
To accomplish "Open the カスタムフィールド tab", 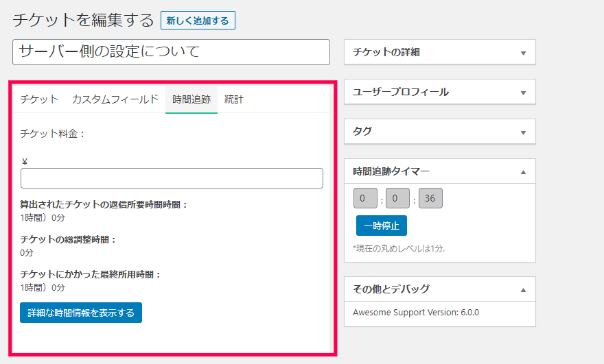I will point(115,99).
